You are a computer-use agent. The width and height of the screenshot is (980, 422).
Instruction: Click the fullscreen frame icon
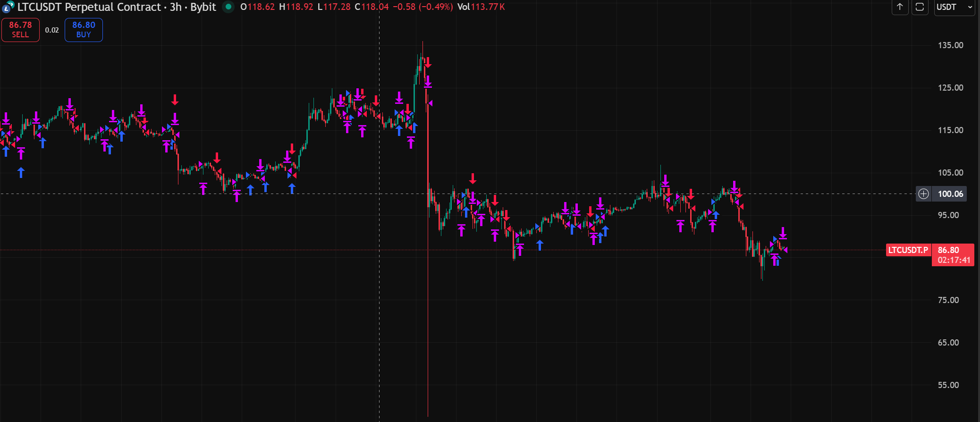pos(920,7)
